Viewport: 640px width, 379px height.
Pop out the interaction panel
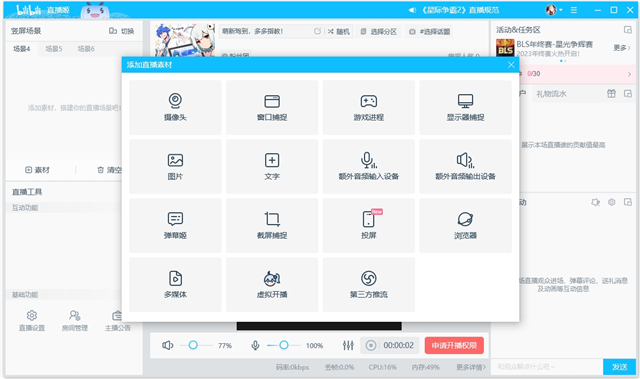click(x=628, y=202)
